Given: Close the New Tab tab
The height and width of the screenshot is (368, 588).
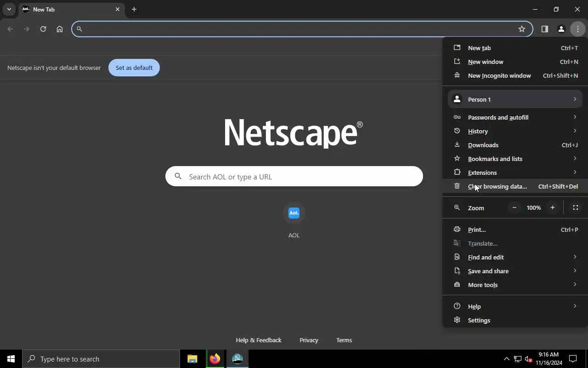Looking at the screenshot, I should coord(118,9).
